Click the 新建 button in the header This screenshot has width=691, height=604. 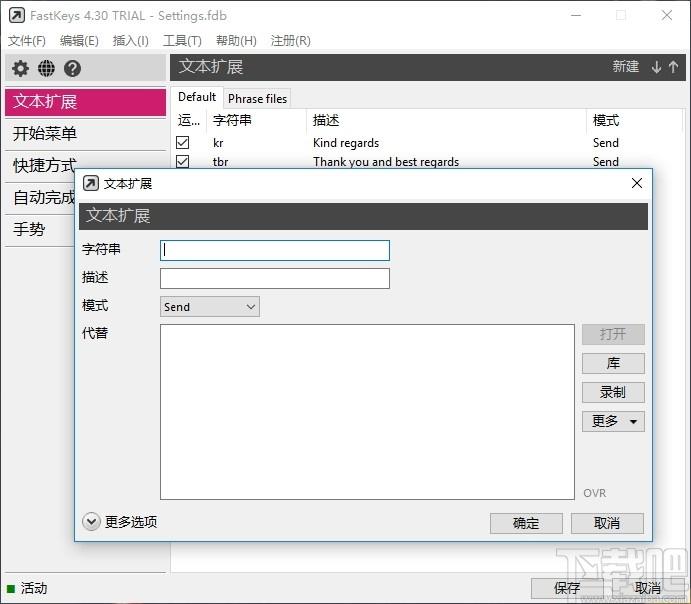click(x=625, y=67)
